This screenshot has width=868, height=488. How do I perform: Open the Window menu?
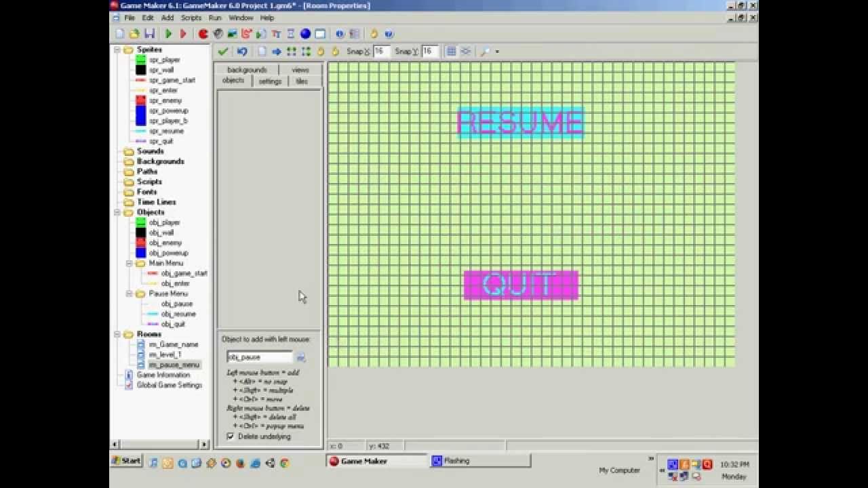coord(241,18)
